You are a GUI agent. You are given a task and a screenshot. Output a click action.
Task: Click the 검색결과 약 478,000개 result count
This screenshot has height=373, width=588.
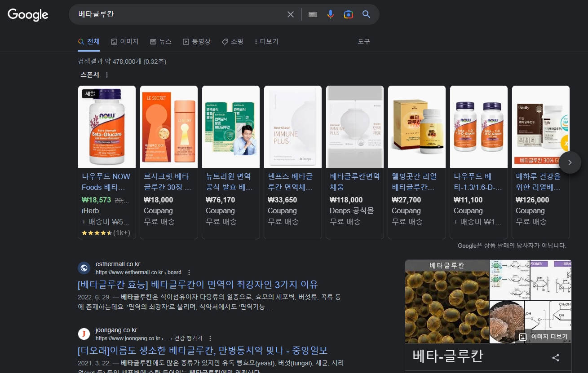[122, 61]
